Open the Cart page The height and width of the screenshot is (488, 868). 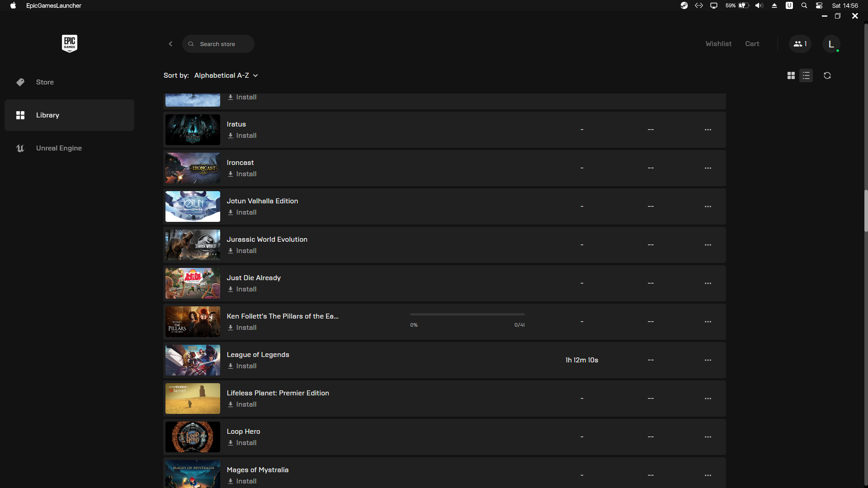click(752, 44)
